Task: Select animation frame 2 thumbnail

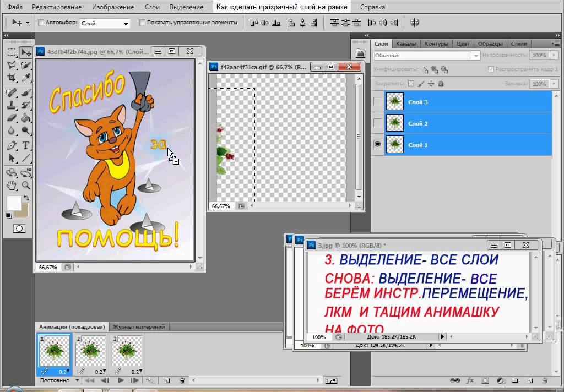Action: point(90,350)
